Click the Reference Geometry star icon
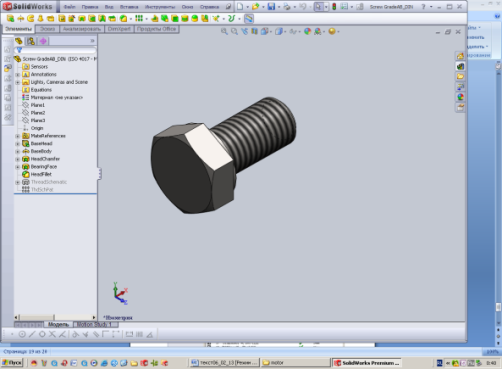Screen dimensions: 502x369 pyautogui.click(x=216, y=18)
